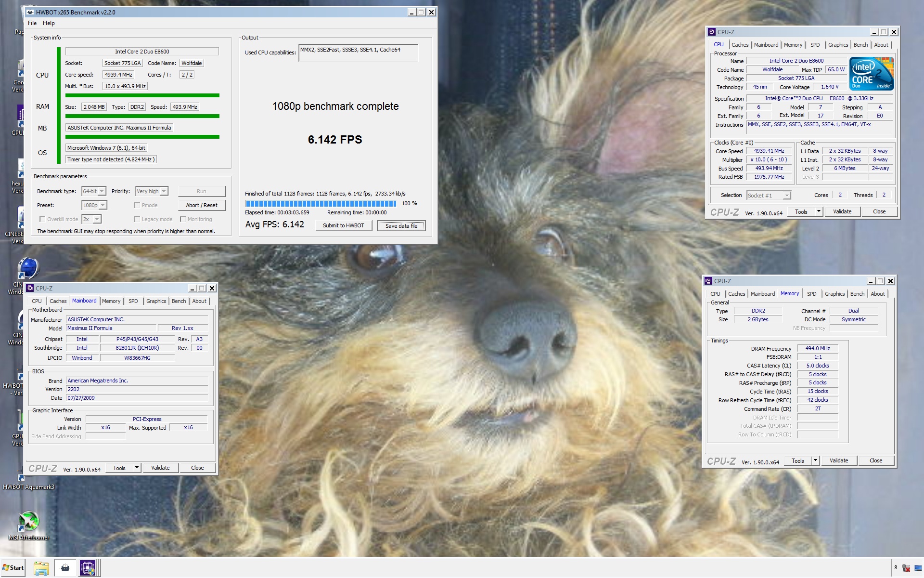Click Tools button in Memory window

pos(798,460)
